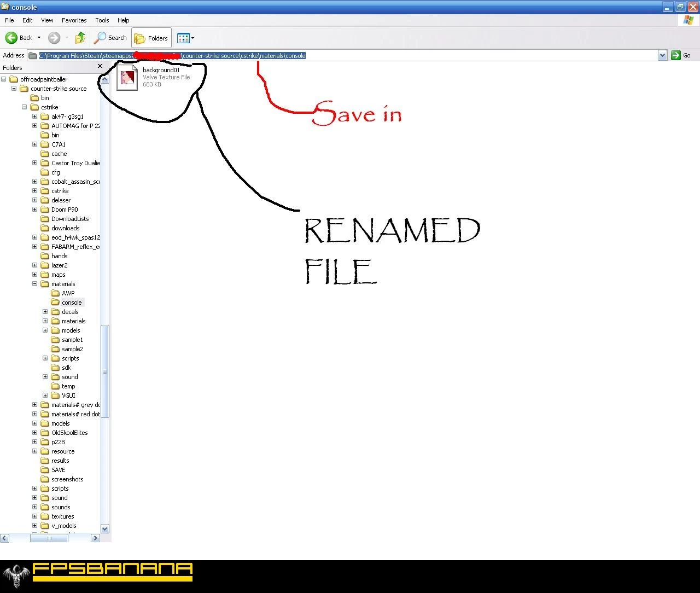The image size is (700, 593).
Task: Click the folder pane horizontal scrollbar thumb
Action: (x=49, y=538)
